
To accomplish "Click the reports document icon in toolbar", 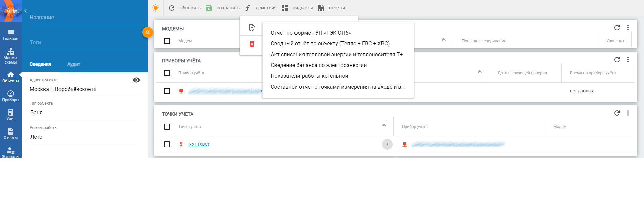I will click(321, 8).
